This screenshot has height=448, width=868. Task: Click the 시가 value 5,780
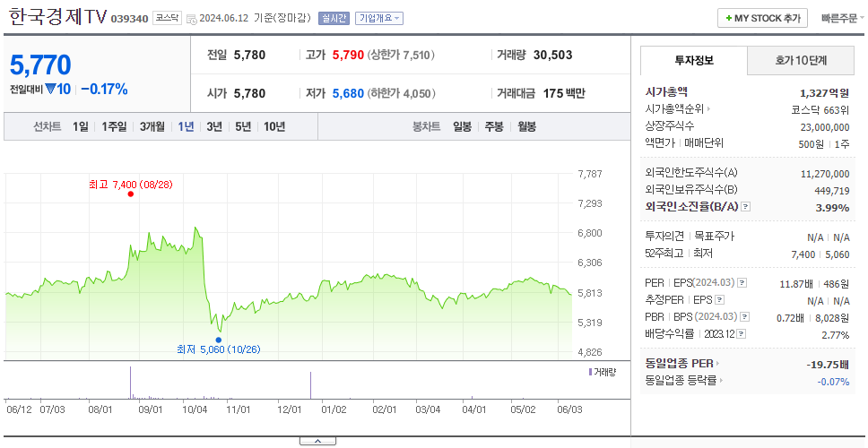point(249,93)
